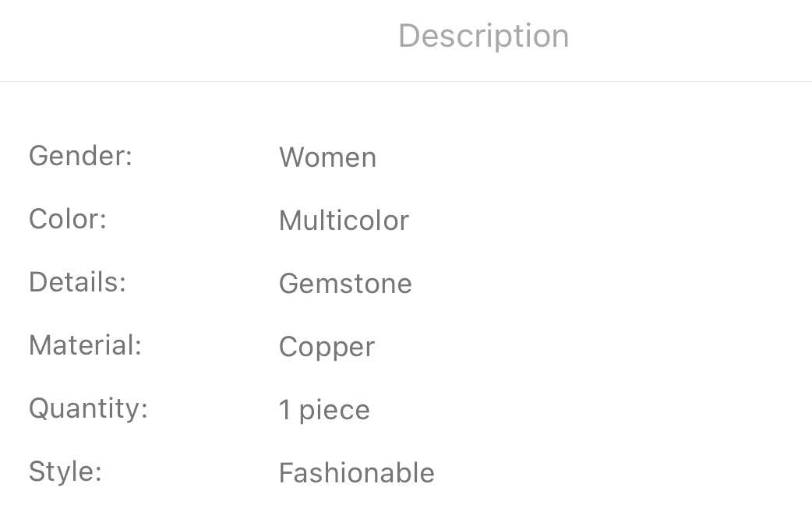This screenshot has width=812, height=519.
Task: Select the '1 piece' quantity value
Action: (x=324, y=411)
